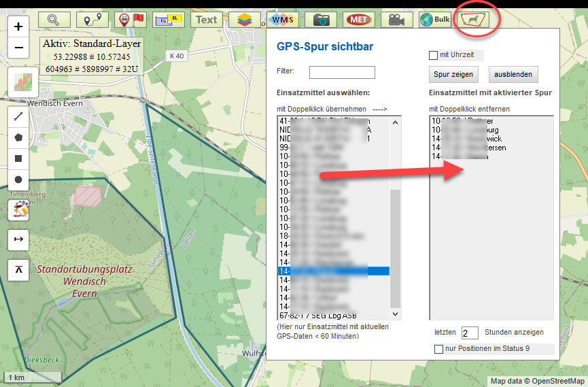Open the Text toolbar item
This screenshot has height=387, width=588.
207,20
